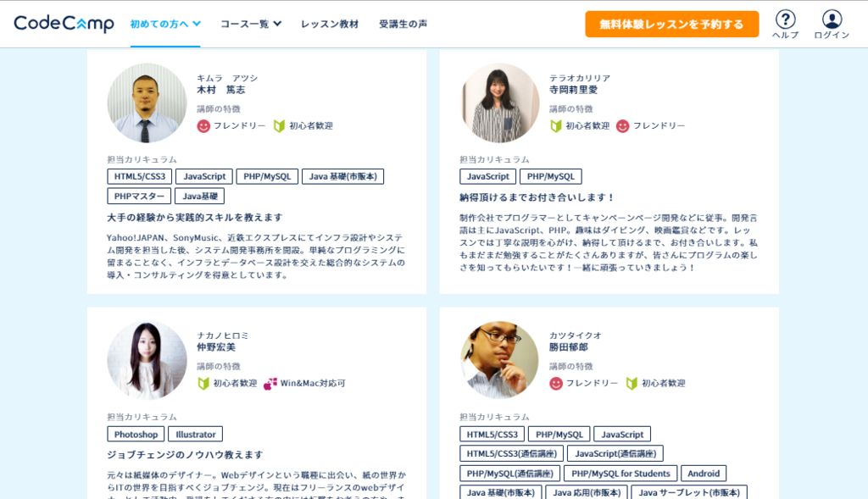Open the Help question mark icon
The height and width of the screenshot is (499, 868).
[x=785, y=19]
